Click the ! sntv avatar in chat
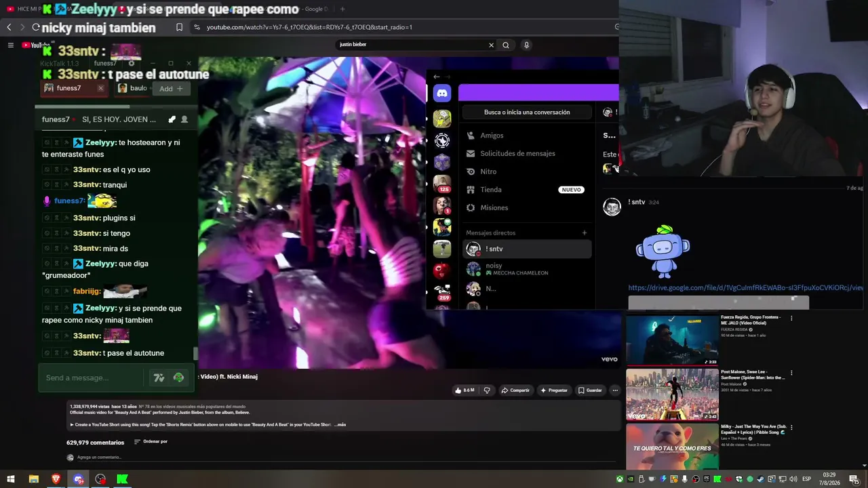The image size is (868, 488). coord(612,207)
